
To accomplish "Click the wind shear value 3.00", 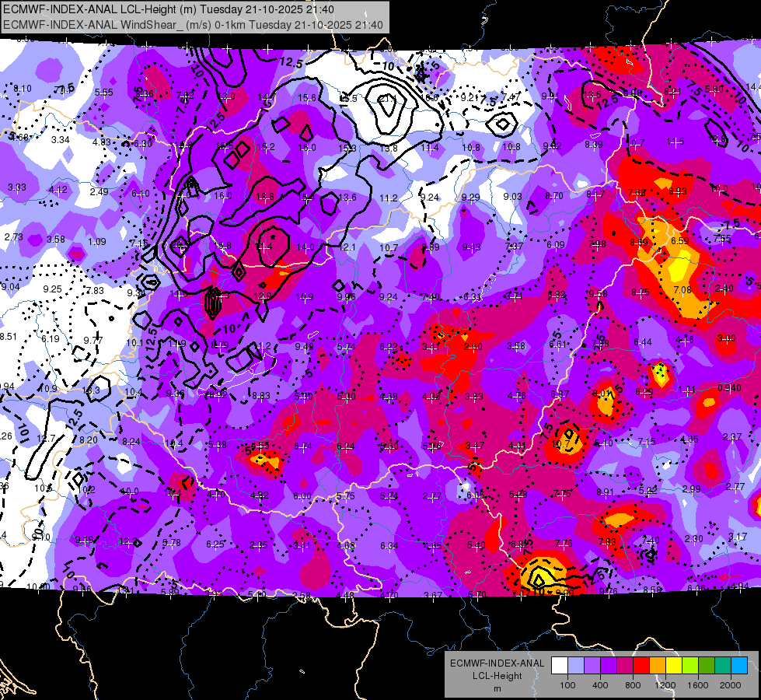I will point(727,338).
